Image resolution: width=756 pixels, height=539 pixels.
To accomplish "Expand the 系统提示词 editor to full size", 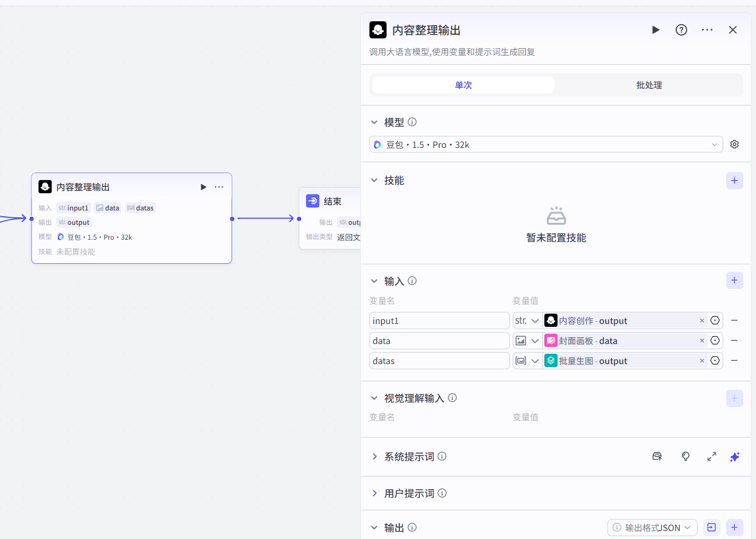I will tap(712, 456).
